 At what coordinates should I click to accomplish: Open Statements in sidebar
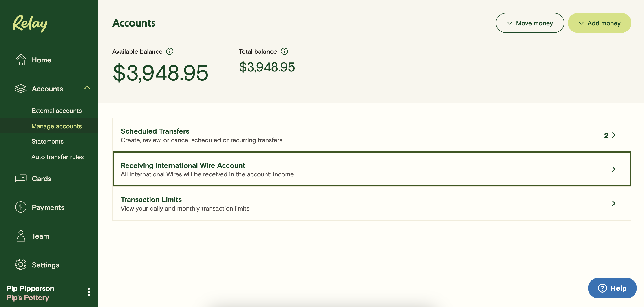[x=48, y=141]
